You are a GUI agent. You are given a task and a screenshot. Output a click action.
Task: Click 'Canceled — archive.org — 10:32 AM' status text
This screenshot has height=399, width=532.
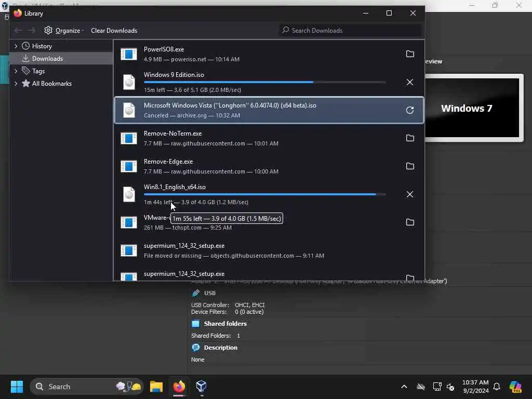click(192, 116)
